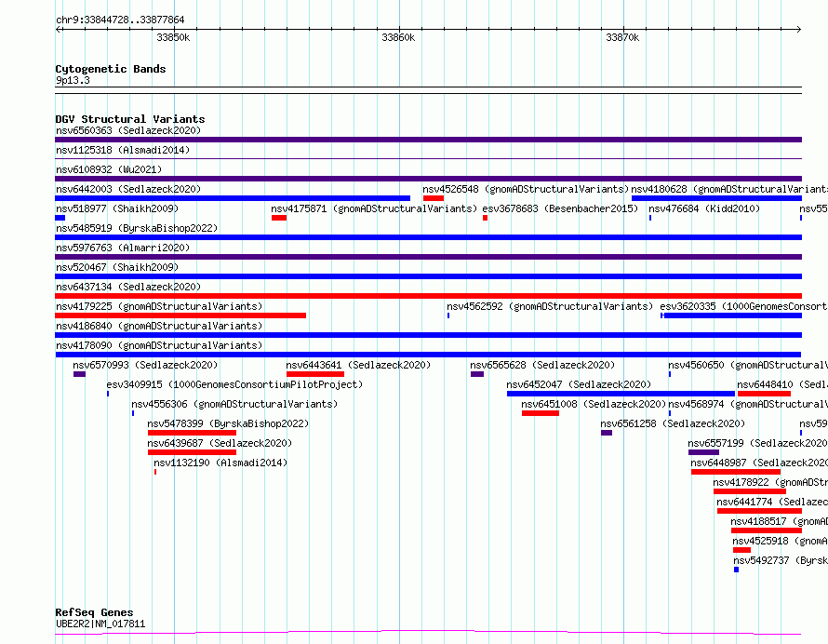Select nsv4188517 variant label

(x=779, y=521)
